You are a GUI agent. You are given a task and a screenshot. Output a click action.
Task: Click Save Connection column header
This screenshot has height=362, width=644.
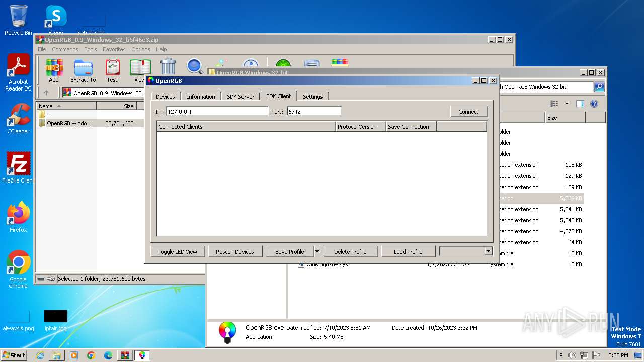click(x=411, y=127)
